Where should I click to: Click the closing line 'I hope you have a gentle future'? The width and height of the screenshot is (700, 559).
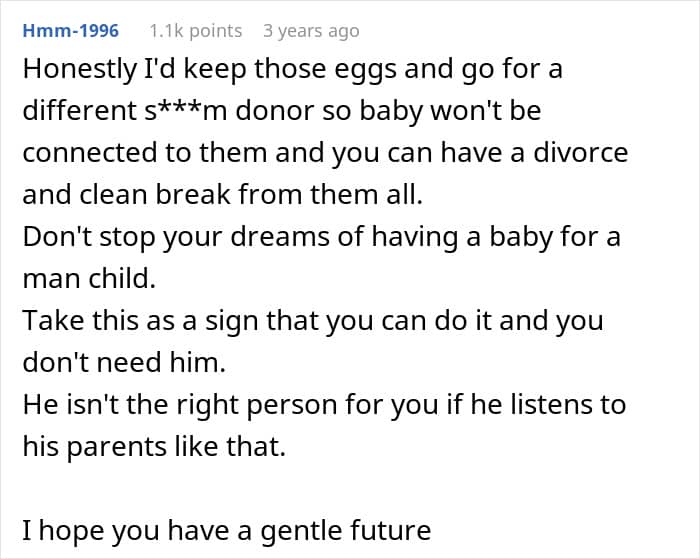[227, 529]
